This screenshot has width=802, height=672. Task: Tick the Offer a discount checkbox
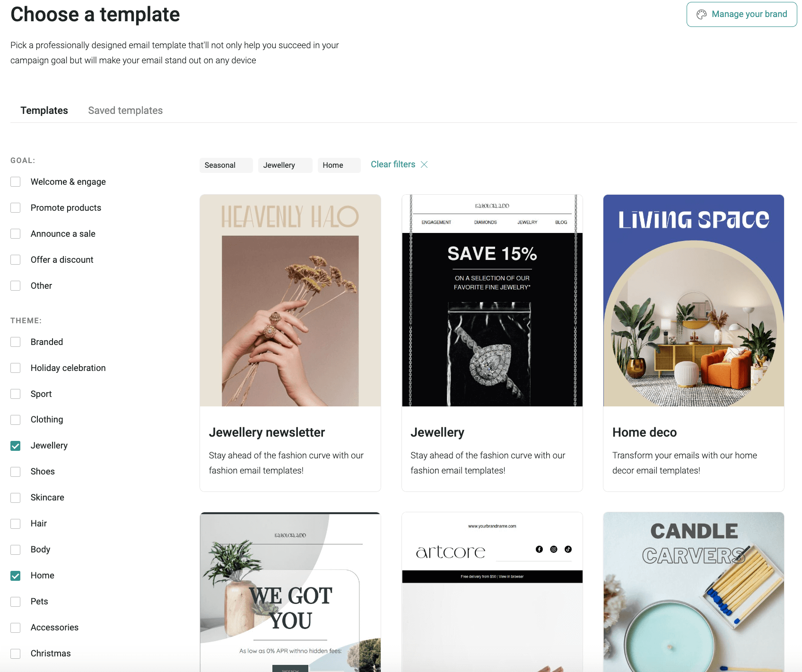[16, 260]
